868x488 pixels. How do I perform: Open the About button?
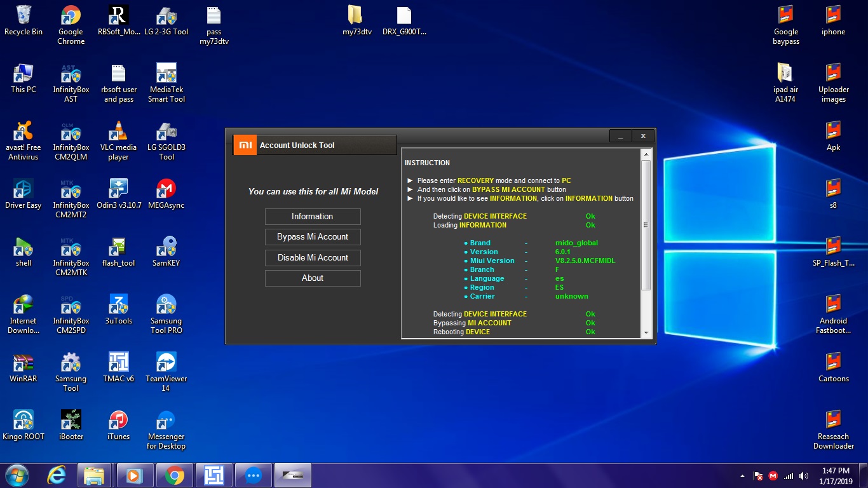(313, 278)
